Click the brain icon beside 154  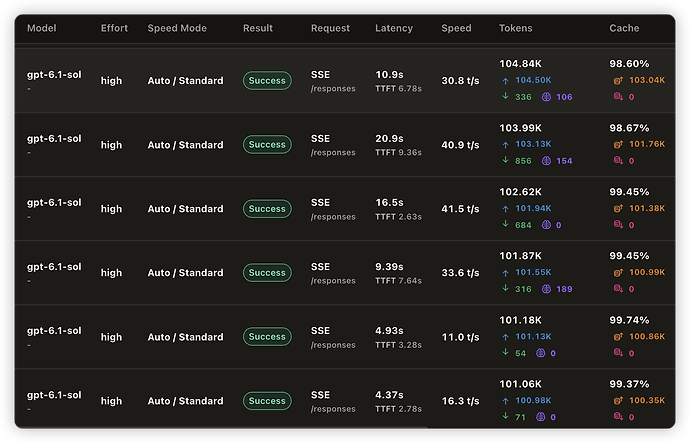point(546,161)
